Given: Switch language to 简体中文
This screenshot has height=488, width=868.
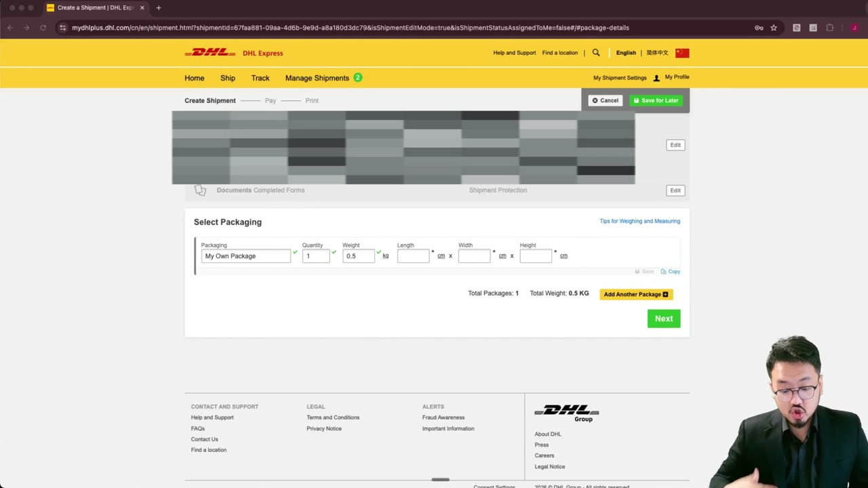Looking at the screenshot, I should point(657,53).
